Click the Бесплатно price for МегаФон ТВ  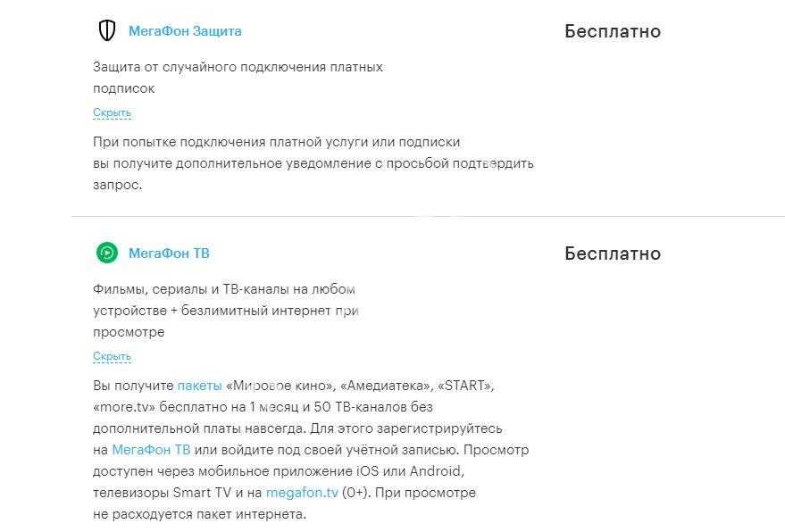(612, 254)
